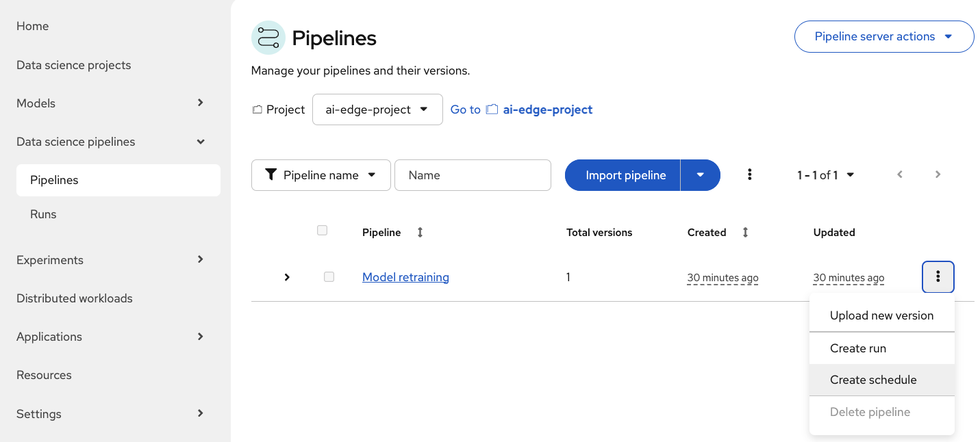Open the kebab menu beside Import pipeline

(x=750, y=175)
